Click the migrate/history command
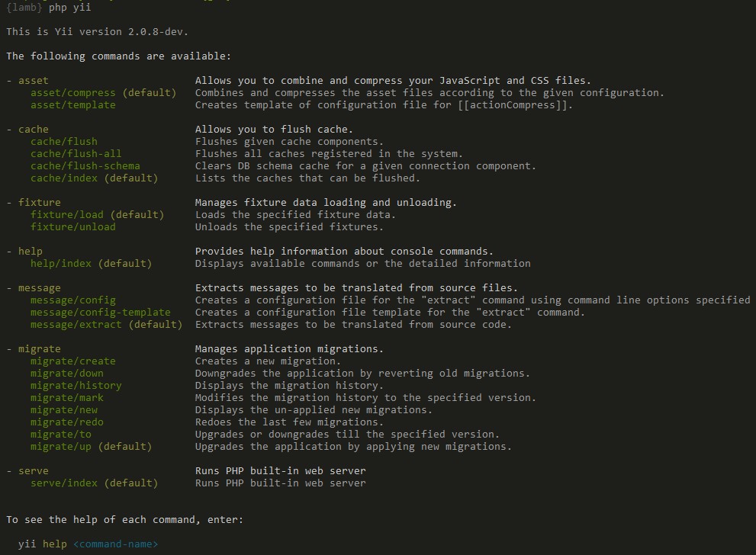This screenshot has height=555, width=756. click(x=76, y=386)
